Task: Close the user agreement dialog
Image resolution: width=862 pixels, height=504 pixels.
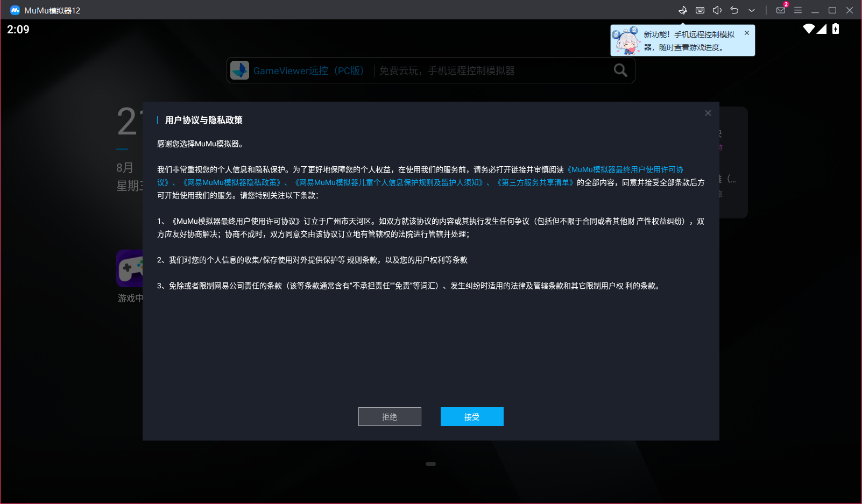Action: [708, 113]
